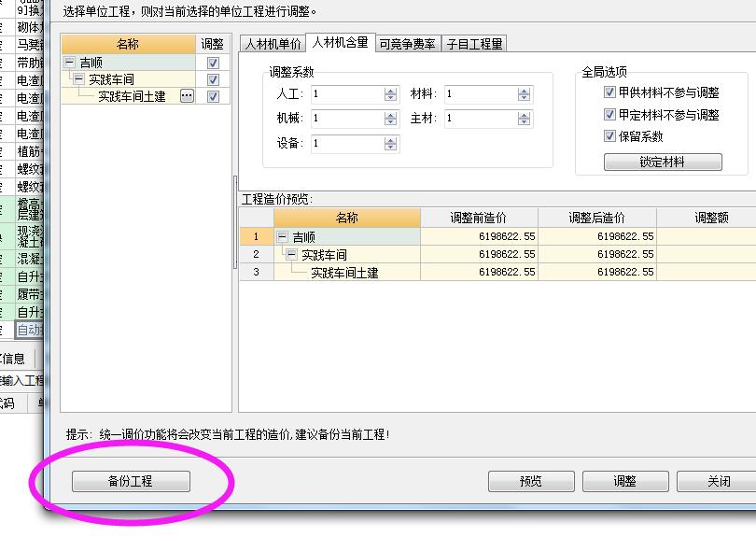The height and width of the screenshot is (537, 756).
Task: Open the ellipsis button on 实践车间土建 row
Action: (x=187, y=96)
